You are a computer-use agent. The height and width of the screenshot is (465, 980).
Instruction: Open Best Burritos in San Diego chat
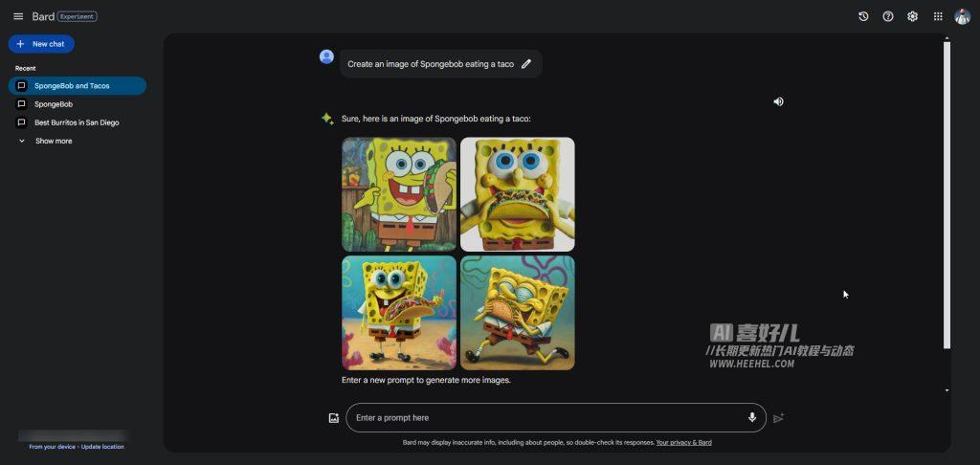[77, 122]
